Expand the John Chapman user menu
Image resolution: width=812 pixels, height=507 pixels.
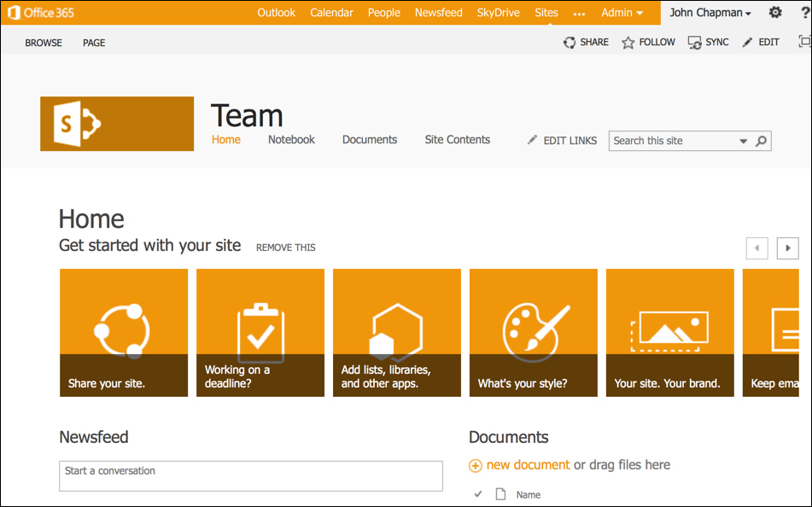tap(710, 13)
